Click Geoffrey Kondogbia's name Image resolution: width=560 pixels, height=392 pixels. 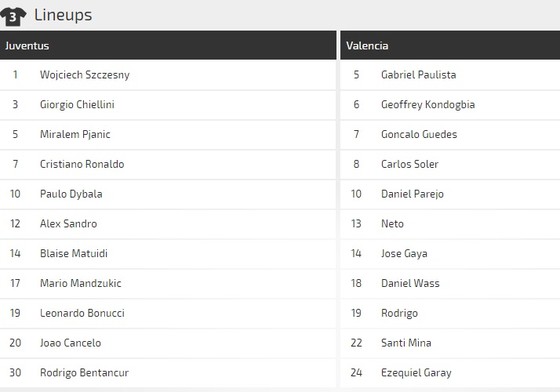pos(428,105)
